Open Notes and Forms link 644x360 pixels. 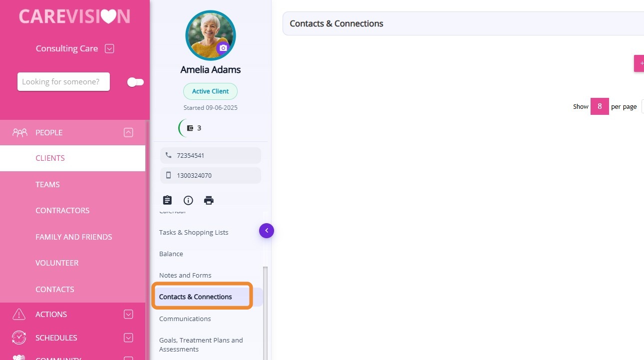tap(185, 275)
